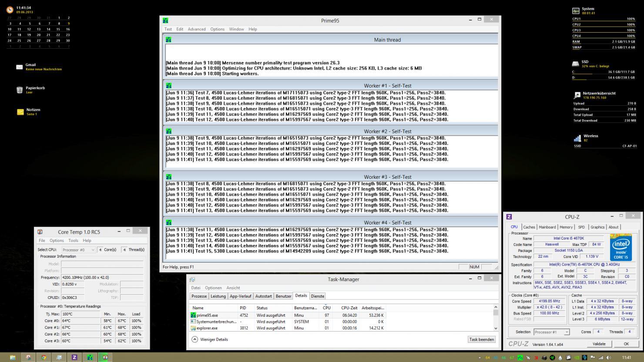Click the Main thread sub-window icon
This screenshot has width=644, height=362.
[x=168, y=40]
